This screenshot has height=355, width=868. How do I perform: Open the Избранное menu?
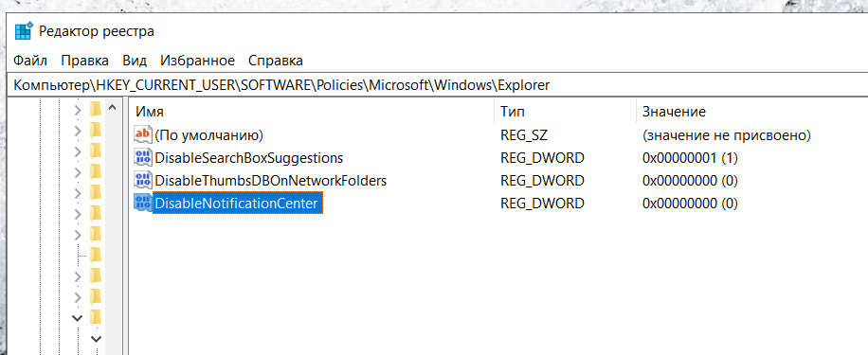[x=198, y=61]
